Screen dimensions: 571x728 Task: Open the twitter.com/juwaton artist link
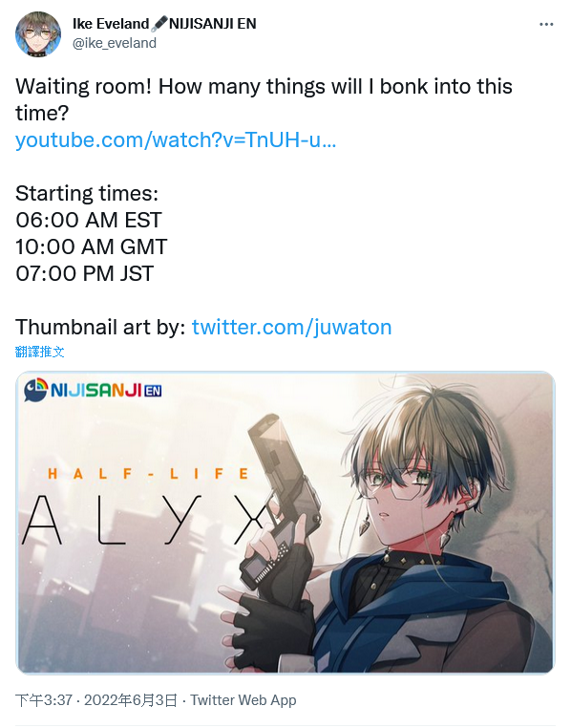click(292, 327)
